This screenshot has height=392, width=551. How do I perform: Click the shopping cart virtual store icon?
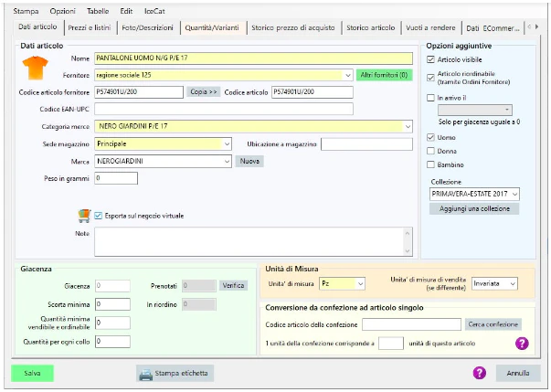pyautogui.click(x=84, y=216)
